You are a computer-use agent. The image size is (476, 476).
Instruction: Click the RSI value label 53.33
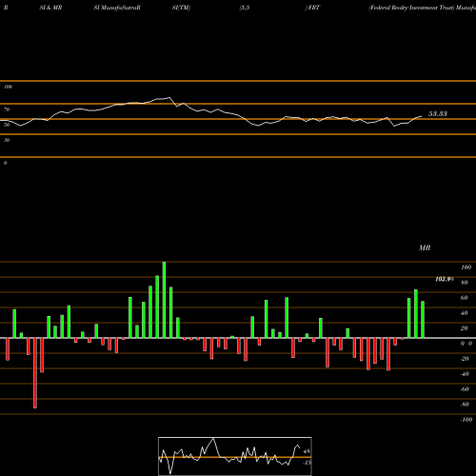(438, 114)
